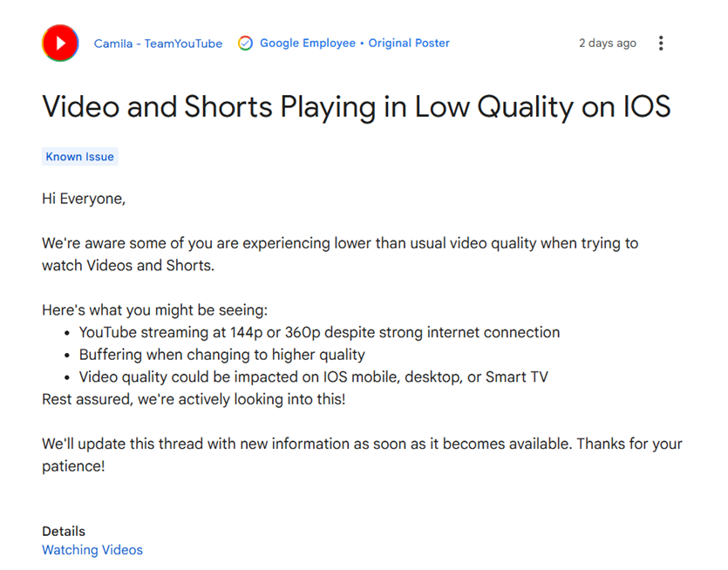
Task: Click the bullet dot before the 144p item
Action: (68, 333)
